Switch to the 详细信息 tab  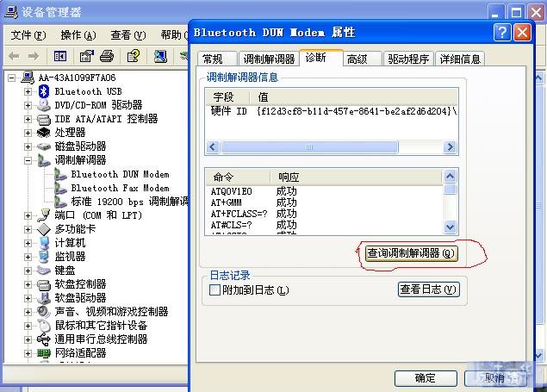(x=460, y=59)
